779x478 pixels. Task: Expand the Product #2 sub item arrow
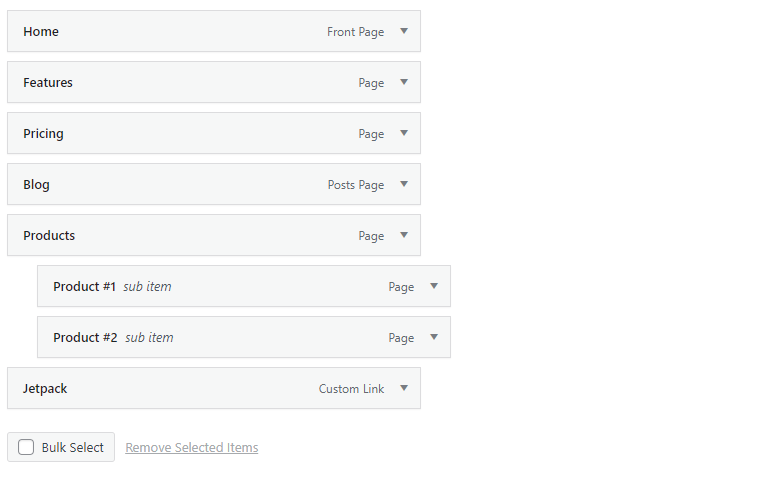(x=434, y=337)
